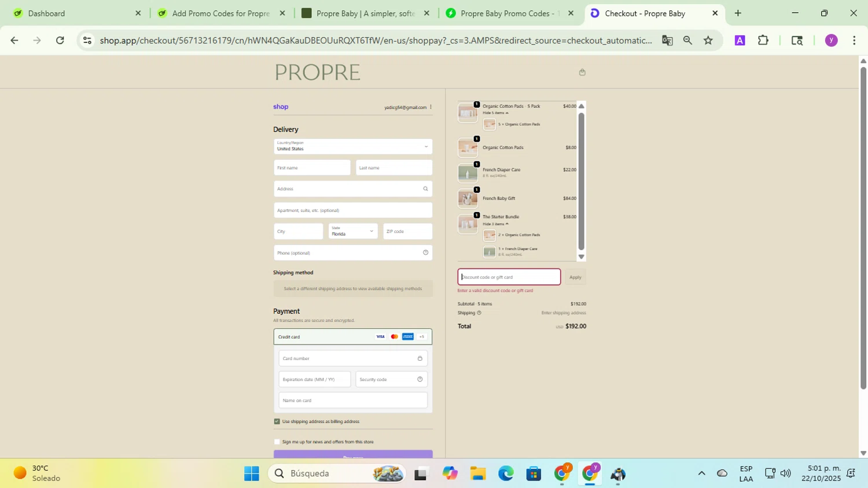
Task: Click the American Express logo
Action: coord(408,337)
